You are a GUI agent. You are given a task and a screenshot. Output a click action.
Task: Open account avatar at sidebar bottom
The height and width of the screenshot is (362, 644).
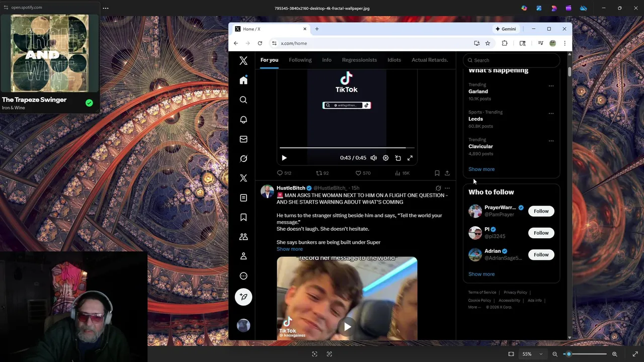(x=244, y=326)
